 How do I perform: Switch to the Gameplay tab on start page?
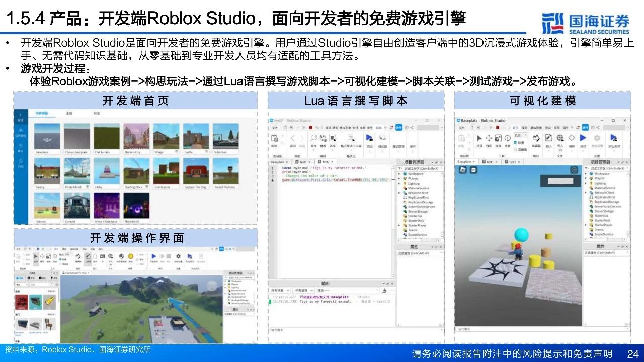96,113
